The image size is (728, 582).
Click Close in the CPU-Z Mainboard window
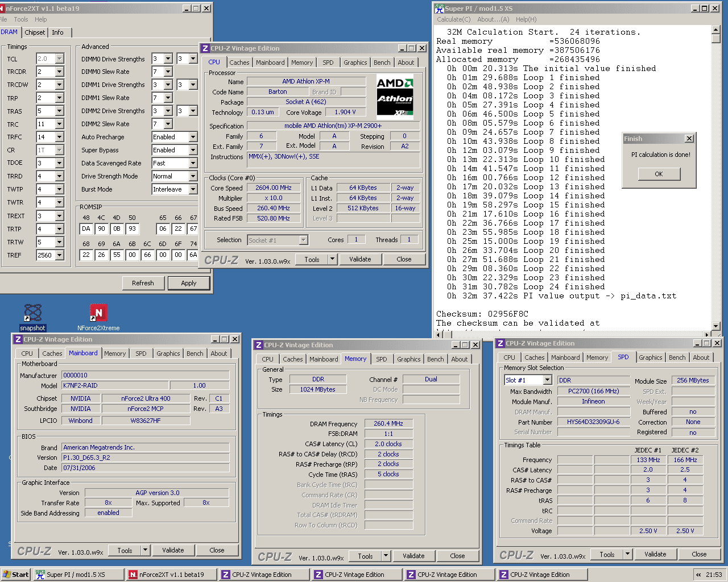(217, 550)
